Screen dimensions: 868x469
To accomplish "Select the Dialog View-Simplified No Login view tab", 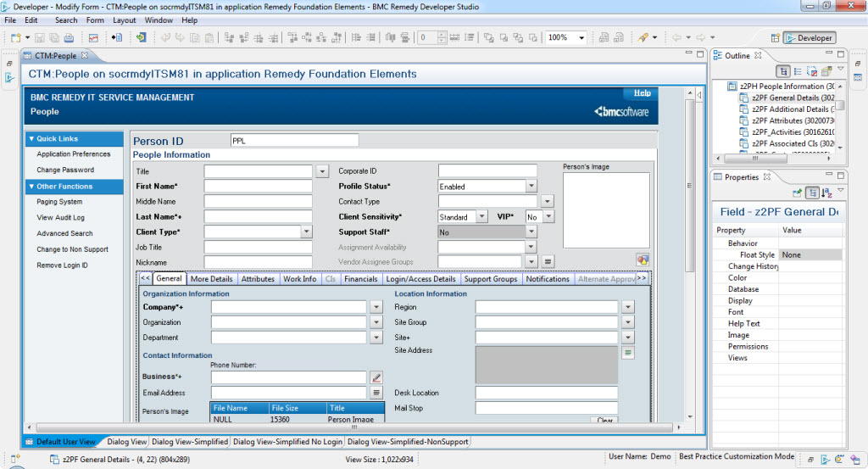I will tap(288, 442).
